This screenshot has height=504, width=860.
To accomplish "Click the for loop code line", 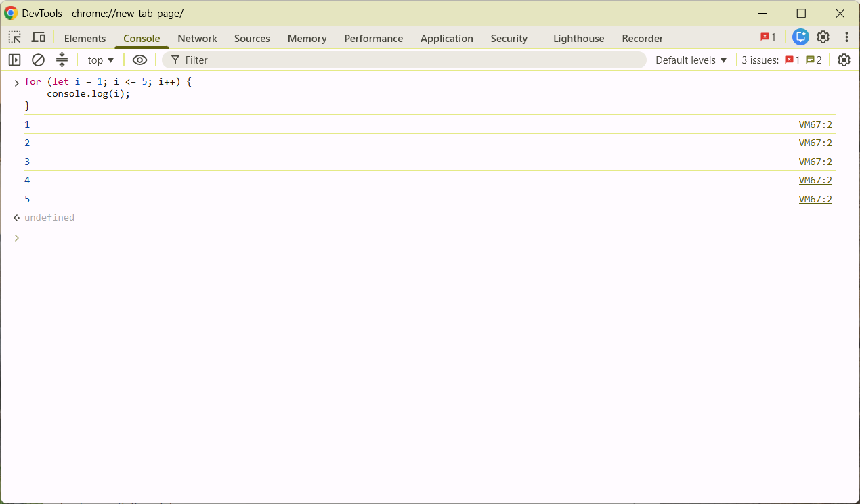I will click(x=108, y=81).
